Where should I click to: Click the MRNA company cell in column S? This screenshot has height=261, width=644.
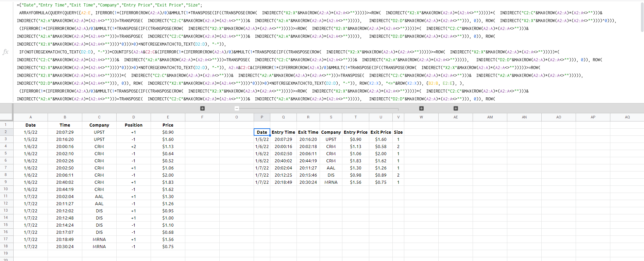331,182
